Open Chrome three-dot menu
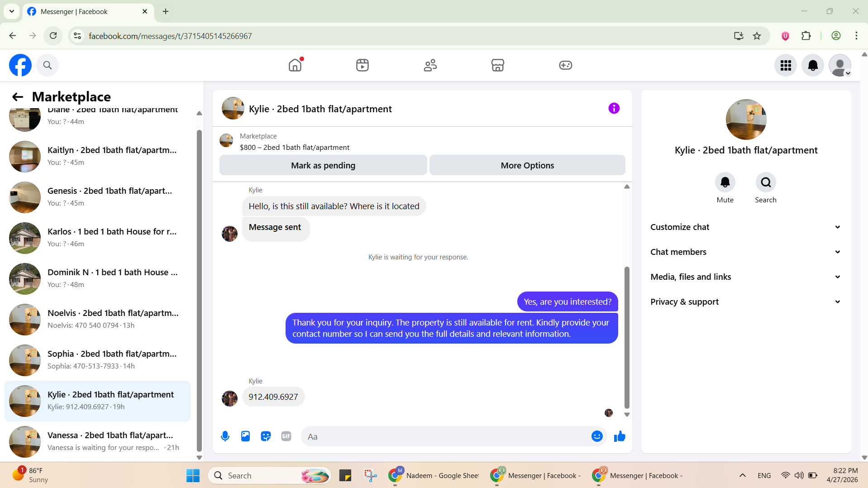This screenshot has height=488, width=868. (856, 36)
